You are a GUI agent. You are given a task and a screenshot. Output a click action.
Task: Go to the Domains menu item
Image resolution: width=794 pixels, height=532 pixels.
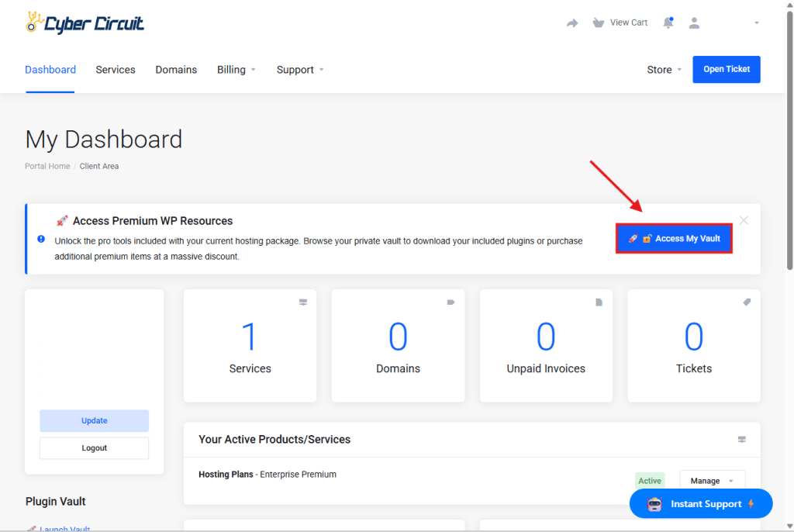pyautogui.click(x=176, y=70)
